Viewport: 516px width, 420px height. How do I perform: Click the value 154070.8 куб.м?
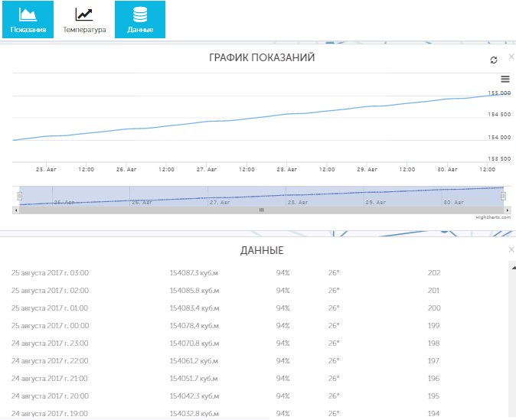[x=194, y=343]
